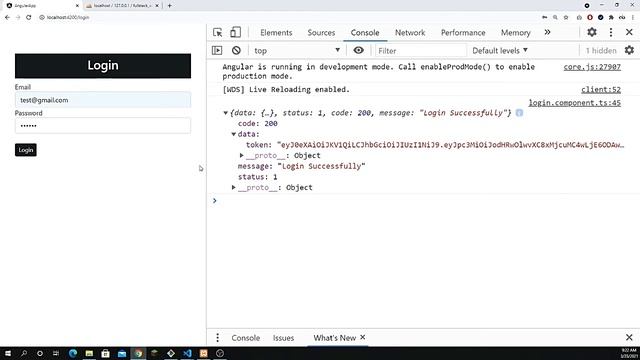This screenshot has width=640, height=360.
Task: Open the Chrome extensions puzzle icon
Action: pos(611,18)
